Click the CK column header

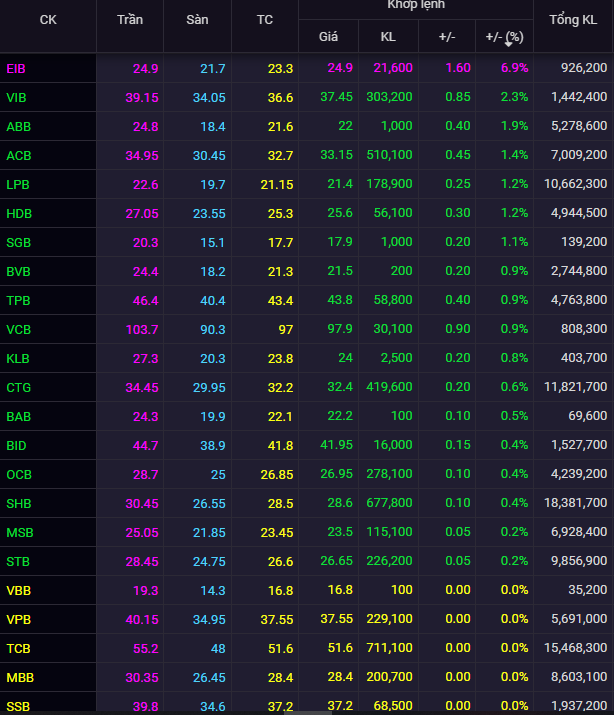click(48, 20)
